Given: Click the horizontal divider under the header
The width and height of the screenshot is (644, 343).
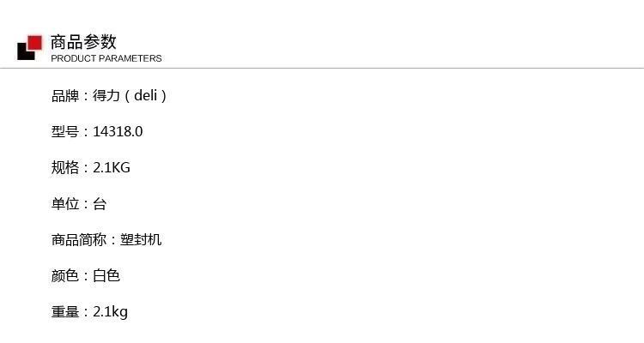Looking at the screenshot, I should click(322, 68).
